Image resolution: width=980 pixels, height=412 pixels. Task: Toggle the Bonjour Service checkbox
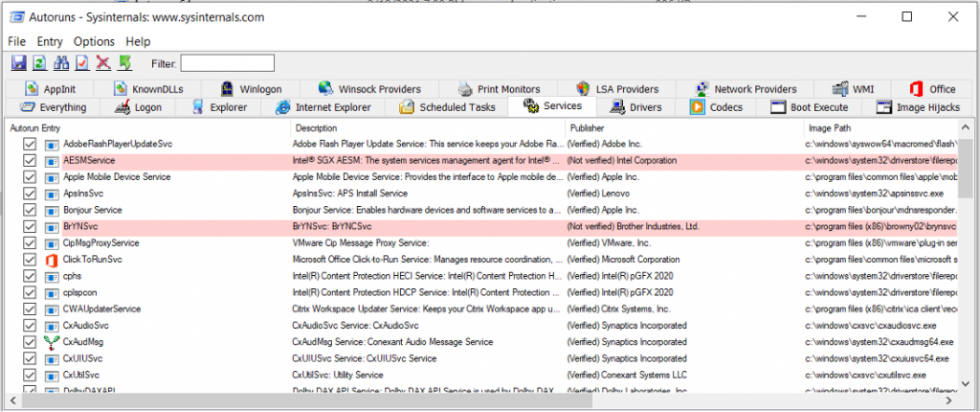(x=30, y=211)
